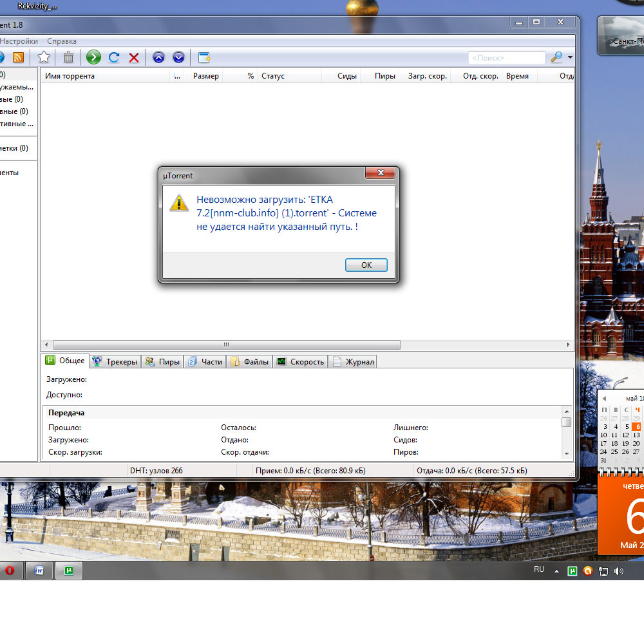Open the preferences window toolbar icon
The height and width of the screenshot is (644, 644).
click(x=204, y=57)
